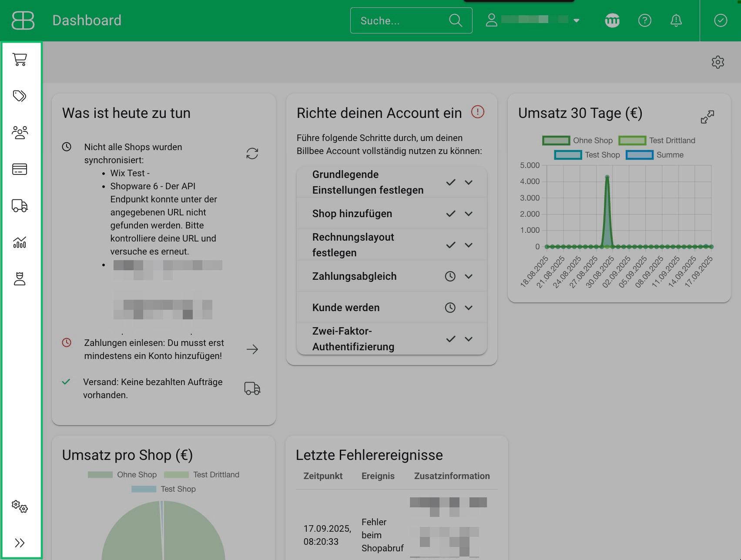
Task: Expand the Rechnungslayout festlegen section
Action: tap(469, 245)
